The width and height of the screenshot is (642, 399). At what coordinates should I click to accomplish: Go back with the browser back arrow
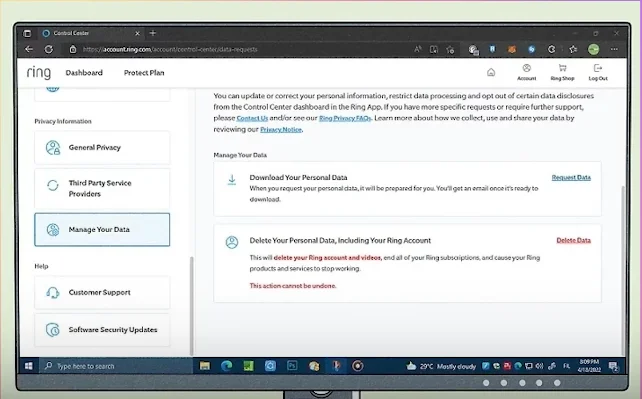(29, 49)
